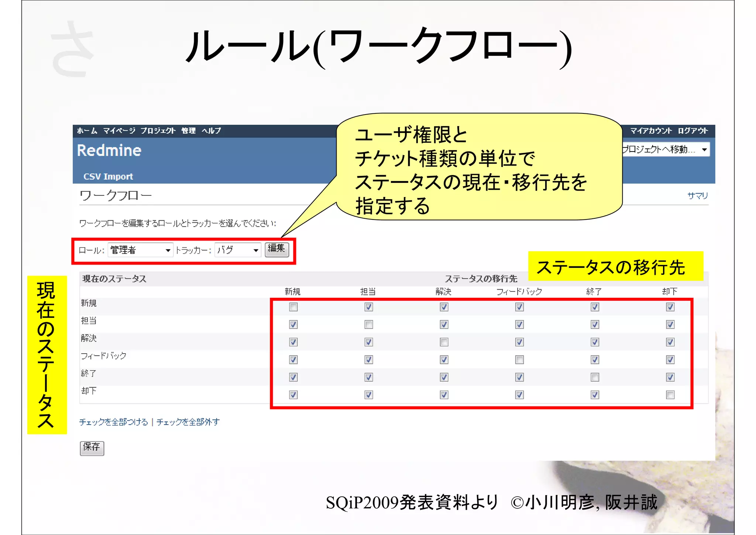Check フィードバック to フィードバック transition checkbox
756x535 pixels.
click(x=519, y=359)
